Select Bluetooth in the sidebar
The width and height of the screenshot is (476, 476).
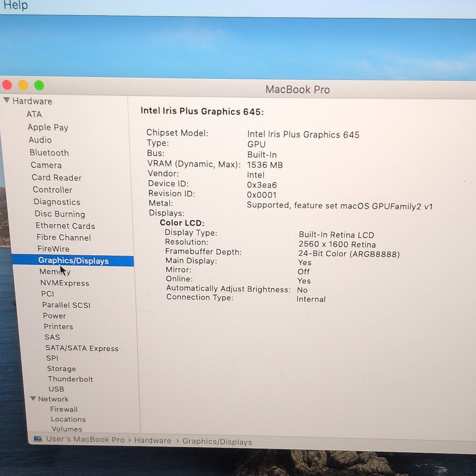tap(49, 153)
